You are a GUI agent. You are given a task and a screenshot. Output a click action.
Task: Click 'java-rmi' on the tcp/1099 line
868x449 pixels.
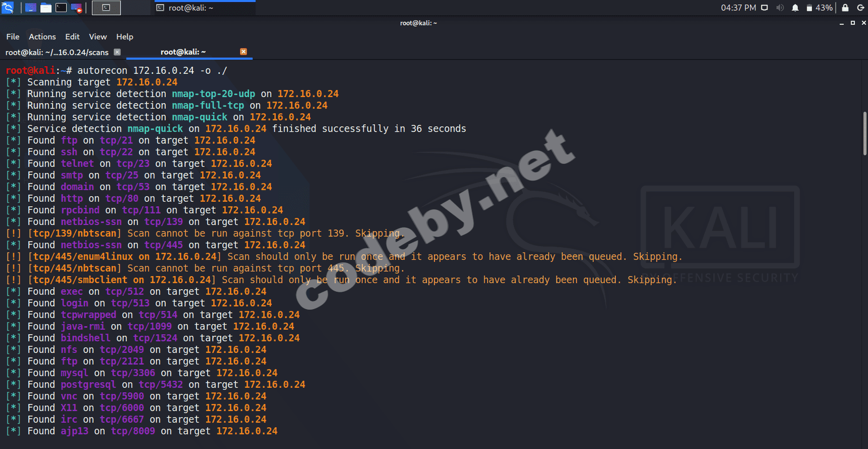pyautogui.click(x=82, y=326)
